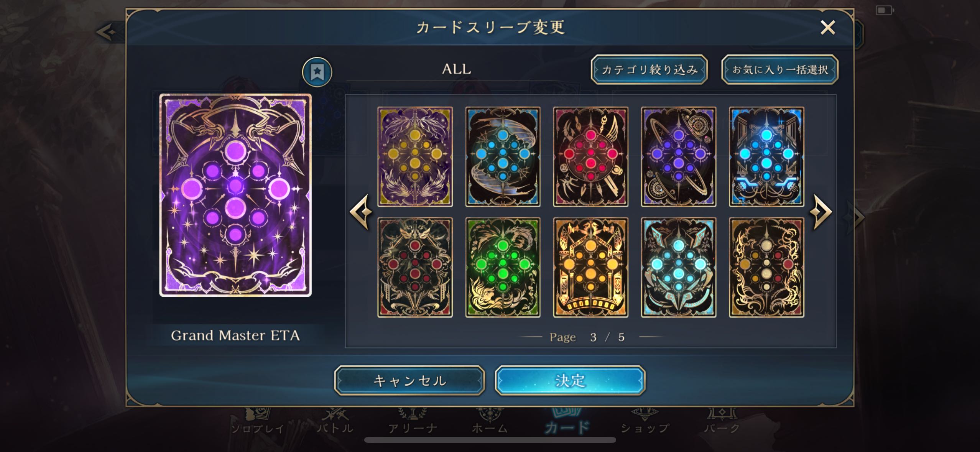
Task: Click the お気に入り一括選択 button
Action: (x=780, y=70)
